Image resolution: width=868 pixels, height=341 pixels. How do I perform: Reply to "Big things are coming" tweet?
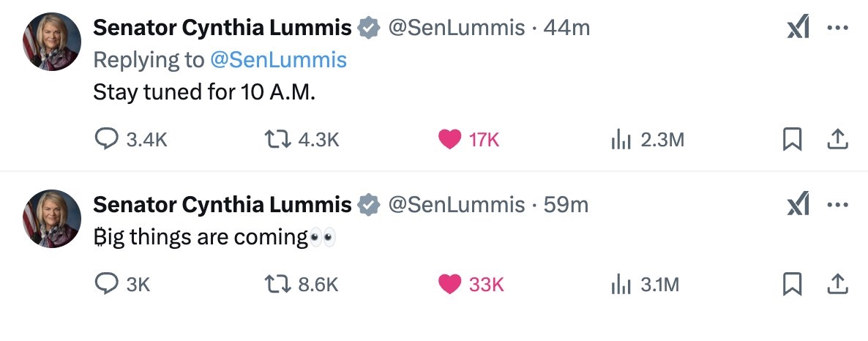tap(107, 284)
